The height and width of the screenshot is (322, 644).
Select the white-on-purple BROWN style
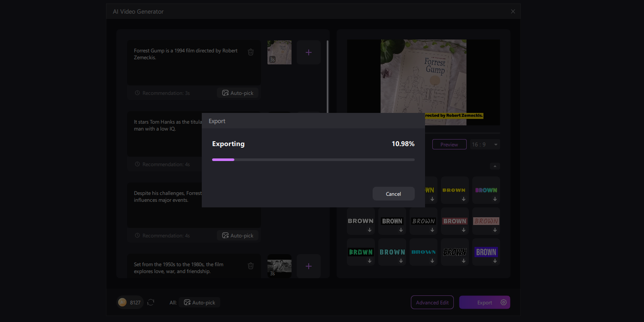click(486, 252)
